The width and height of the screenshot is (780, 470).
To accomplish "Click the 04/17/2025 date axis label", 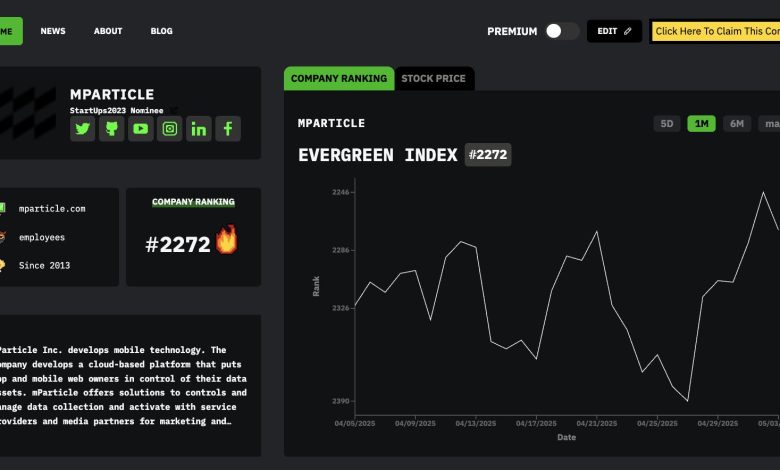I will click(536, 424).
